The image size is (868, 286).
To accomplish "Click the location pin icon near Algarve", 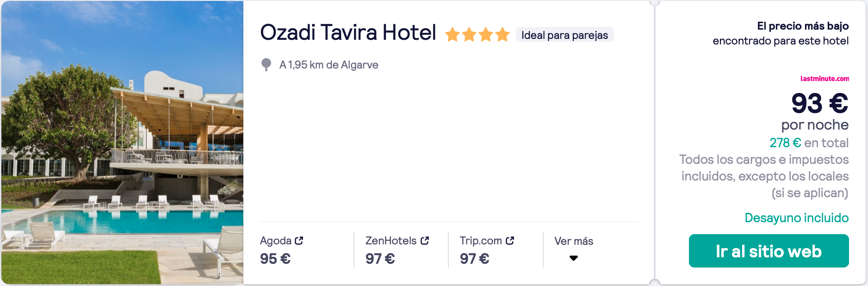I will (266, 65).
